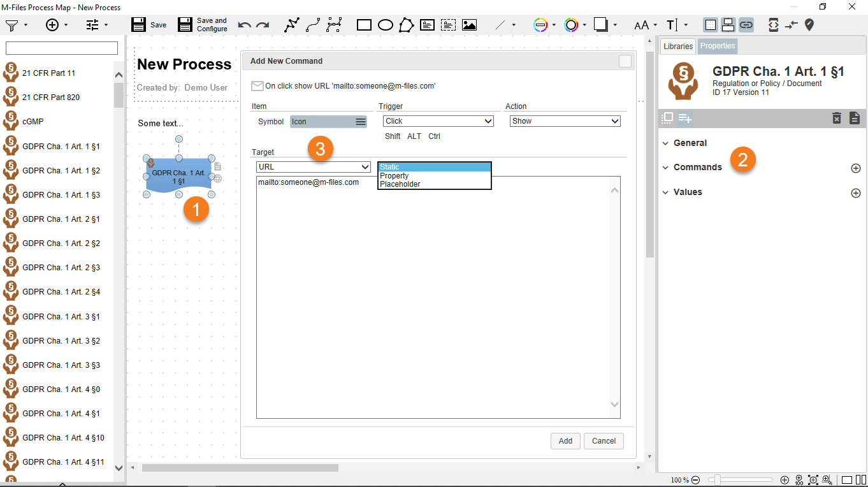
Task: Collapse the General section chevron
Action: point(666,143)
